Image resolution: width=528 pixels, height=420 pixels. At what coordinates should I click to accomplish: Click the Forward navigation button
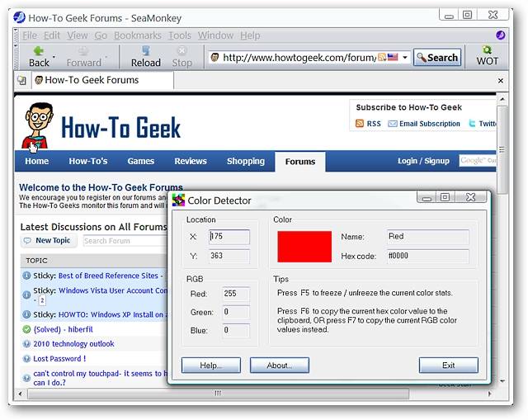tap(83, 57)
